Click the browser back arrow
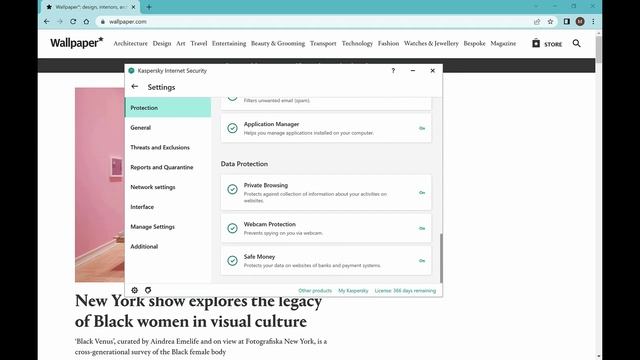640x360 pixels. 47,22
